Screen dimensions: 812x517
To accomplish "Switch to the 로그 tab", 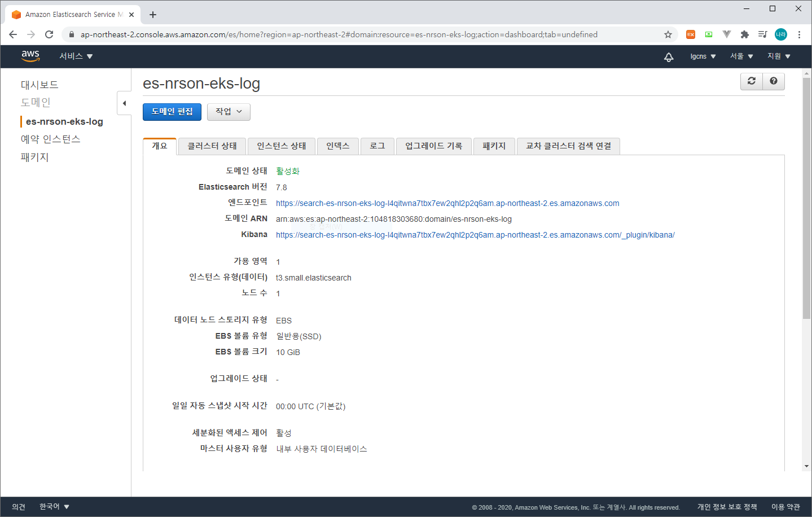I will tap(378, 146).
